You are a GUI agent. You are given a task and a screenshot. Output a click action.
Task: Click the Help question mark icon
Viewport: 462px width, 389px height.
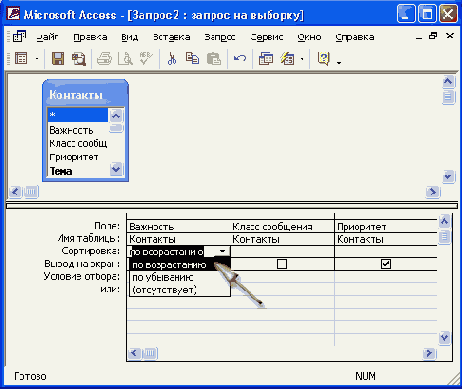(323, 59)
